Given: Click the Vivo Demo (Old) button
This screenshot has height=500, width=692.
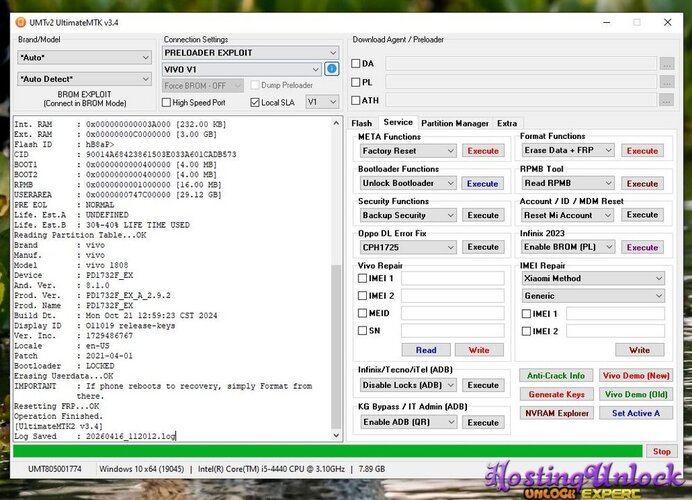Looking at the screenshot, I should pyautogui.click(x=636, y=395).
